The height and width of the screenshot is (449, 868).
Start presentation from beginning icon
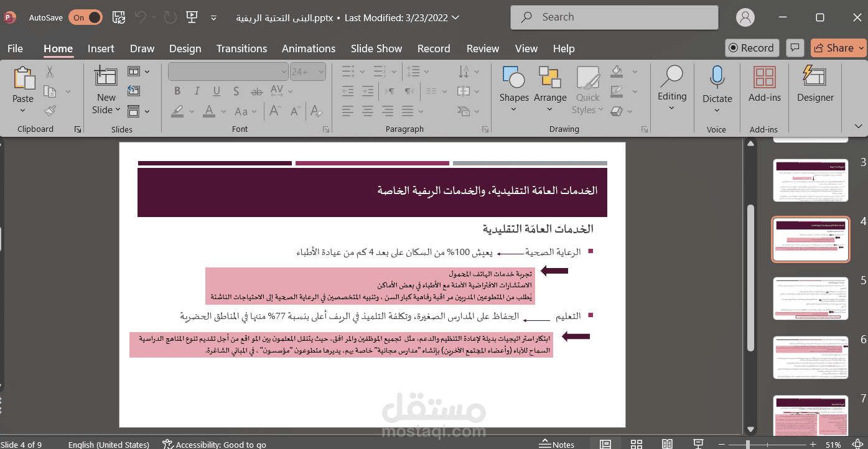[192, 17]
